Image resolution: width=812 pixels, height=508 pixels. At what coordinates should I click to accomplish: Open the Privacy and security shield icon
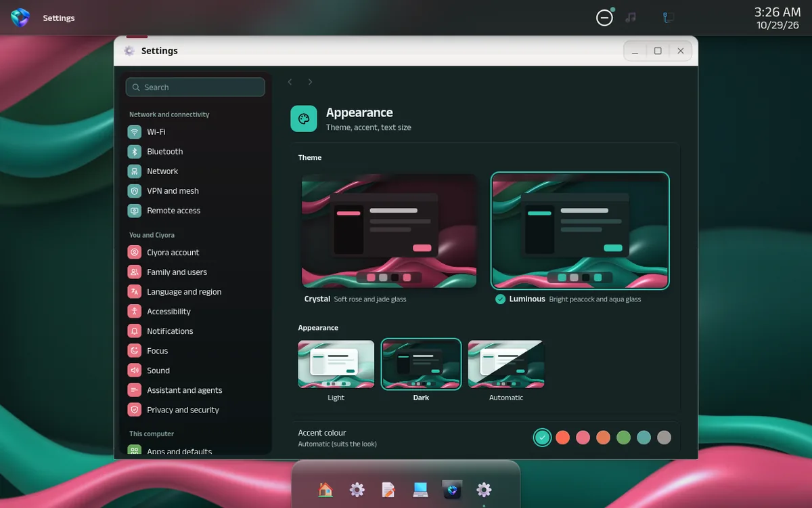[135, 410]
